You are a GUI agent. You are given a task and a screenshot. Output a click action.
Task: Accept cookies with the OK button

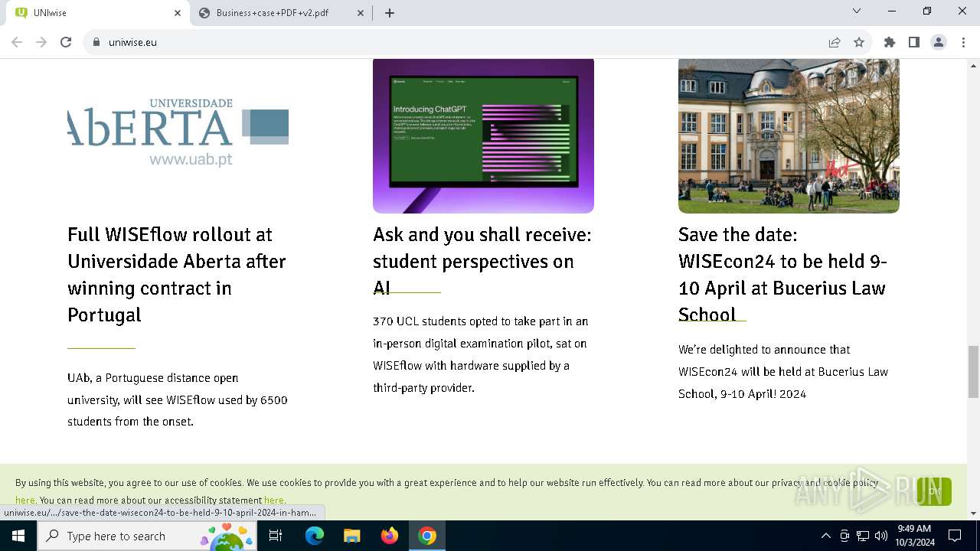click(934, 491)
